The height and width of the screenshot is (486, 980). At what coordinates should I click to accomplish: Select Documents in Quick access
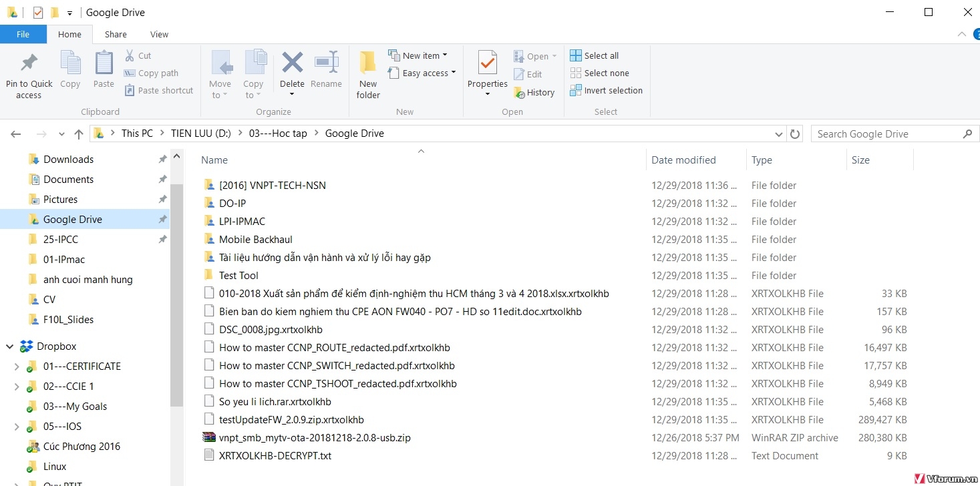point(68,179)
